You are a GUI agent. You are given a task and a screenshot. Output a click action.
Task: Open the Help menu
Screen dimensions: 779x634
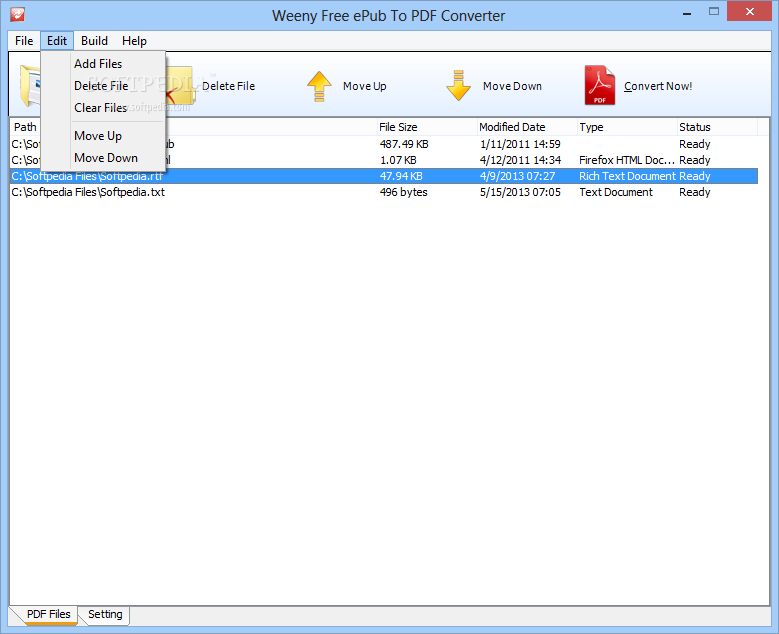coord(134,41)
